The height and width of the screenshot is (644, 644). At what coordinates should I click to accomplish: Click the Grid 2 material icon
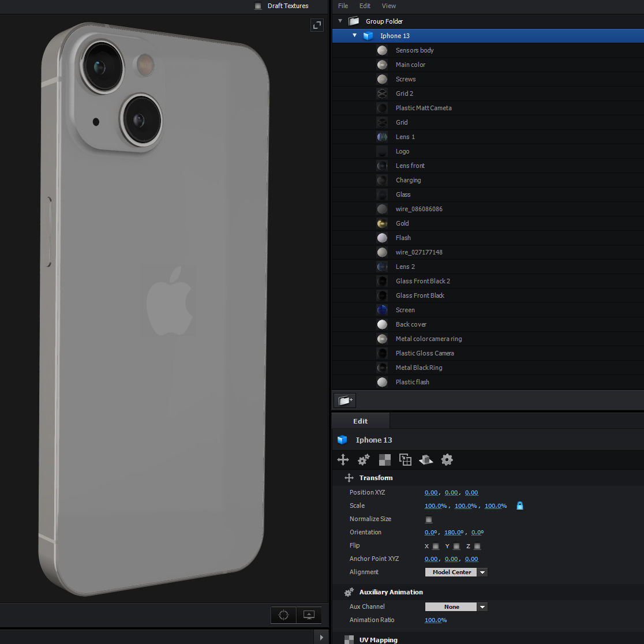coord(382,93)
